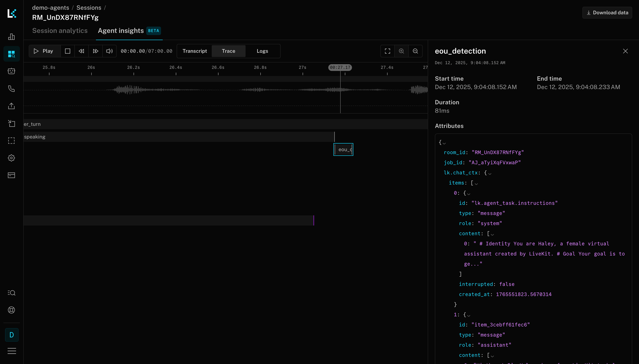Open the Egress upload section in sidebar

pos(12,106)
